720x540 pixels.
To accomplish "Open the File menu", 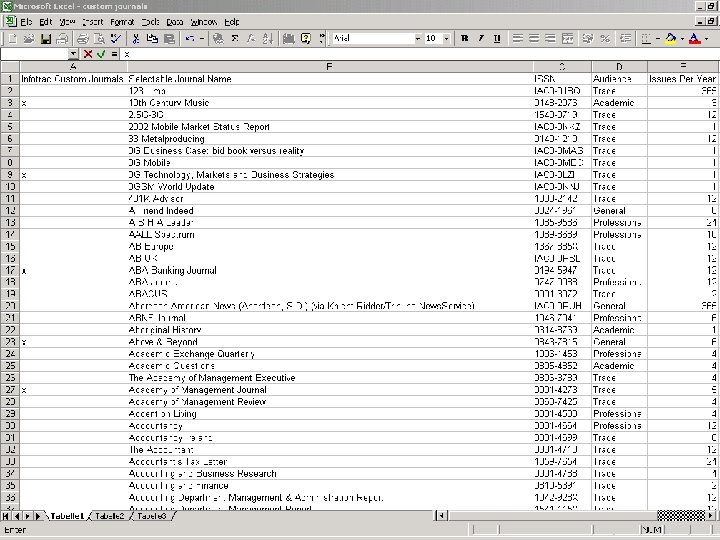I will tap(26, 22).
